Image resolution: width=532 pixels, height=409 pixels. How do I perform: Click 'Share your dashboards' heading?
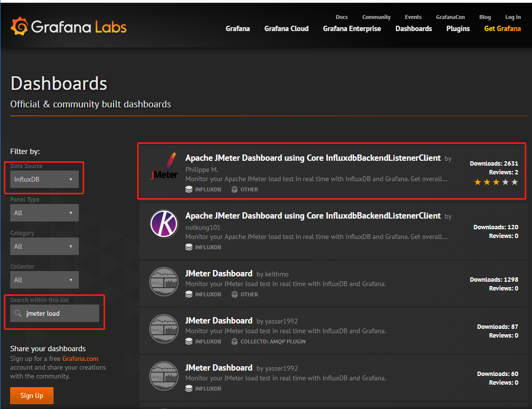(48, 349)
